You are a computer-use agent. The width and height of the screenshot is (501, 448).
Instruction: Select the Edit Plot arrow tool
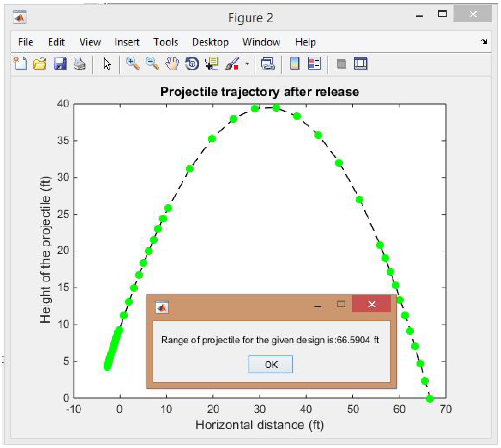107,64
